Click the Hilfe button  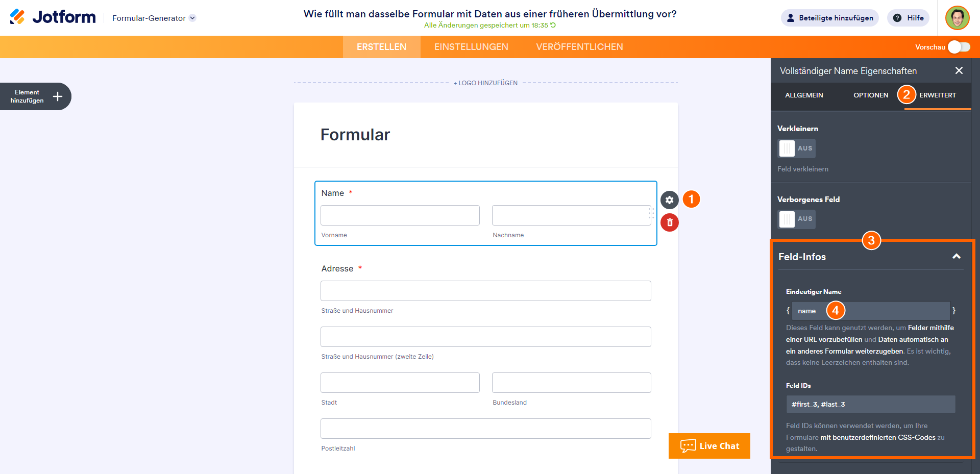pyautogui.click(x=908, y=18)
